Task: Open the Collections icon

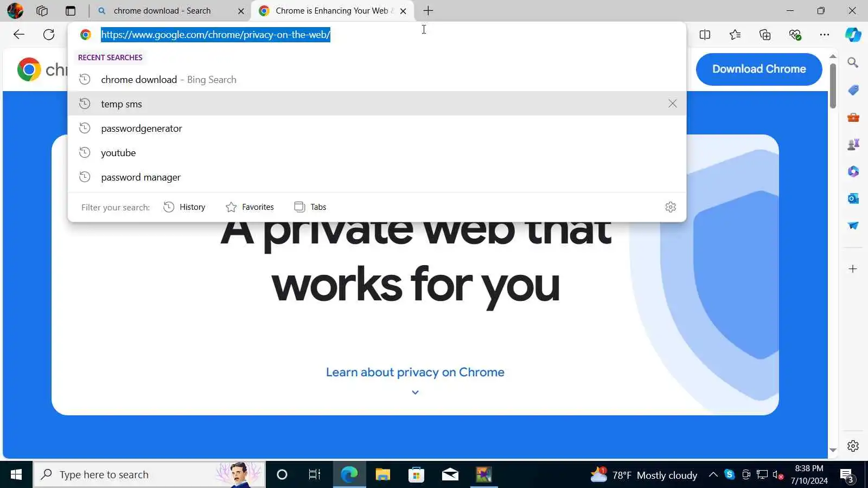Action: pyautogui.click(x=765, y=35)
